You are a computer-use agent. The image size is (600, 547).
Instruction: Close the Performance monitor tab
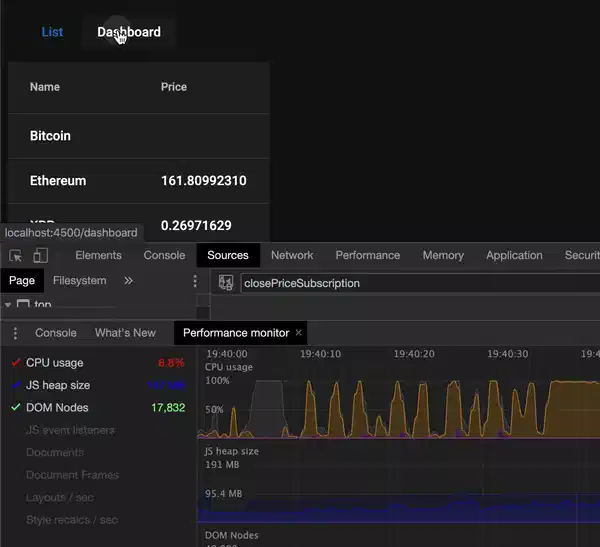299,333
